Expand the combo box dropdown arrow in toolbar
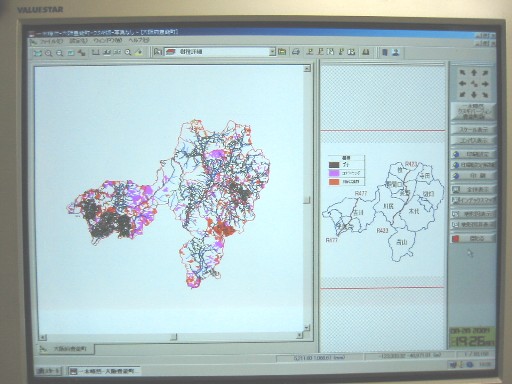The height and width of the screenshot is (384, 512). click(273, 52)
